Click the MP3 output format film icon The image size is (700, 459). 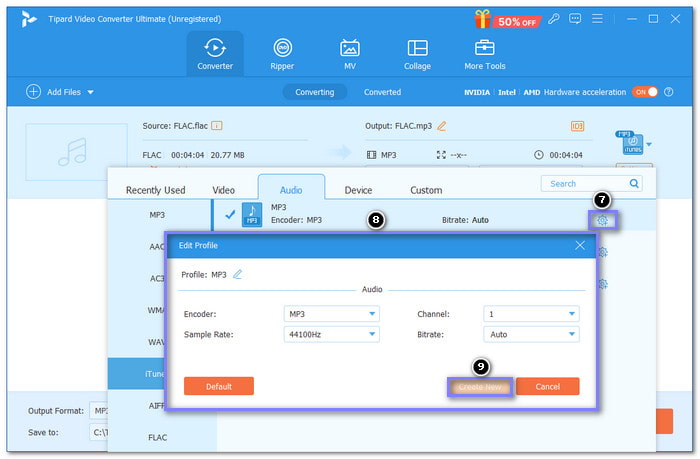(371, 155)
